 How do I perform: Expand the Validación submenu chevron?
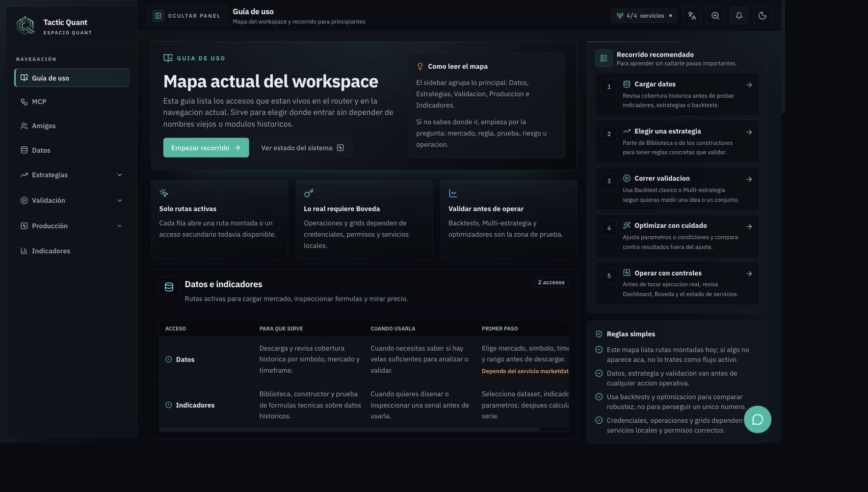pyautogui.click(x=120, y=200)
